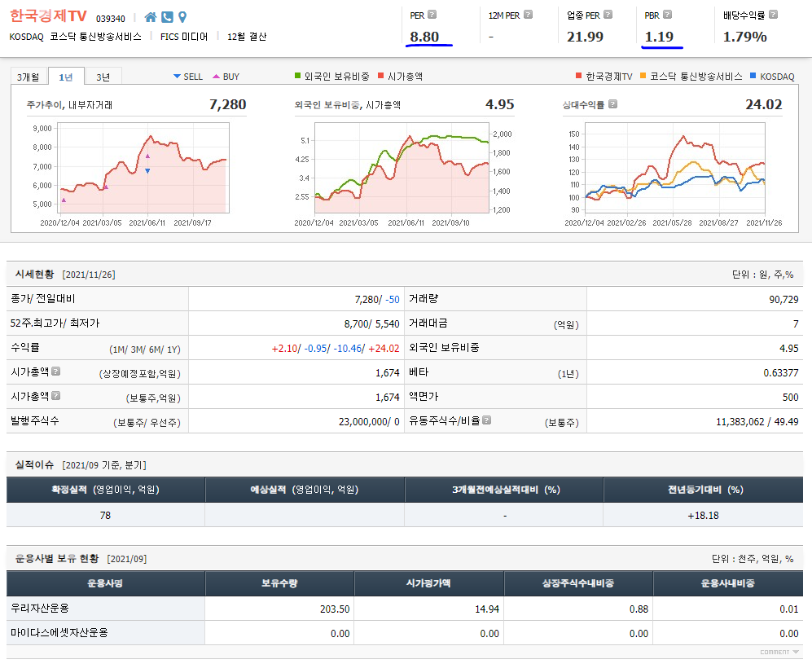Screen dimensions: 812x664
Task: Click help icon next to 유동주식수/비율
Action: (487, 420)
